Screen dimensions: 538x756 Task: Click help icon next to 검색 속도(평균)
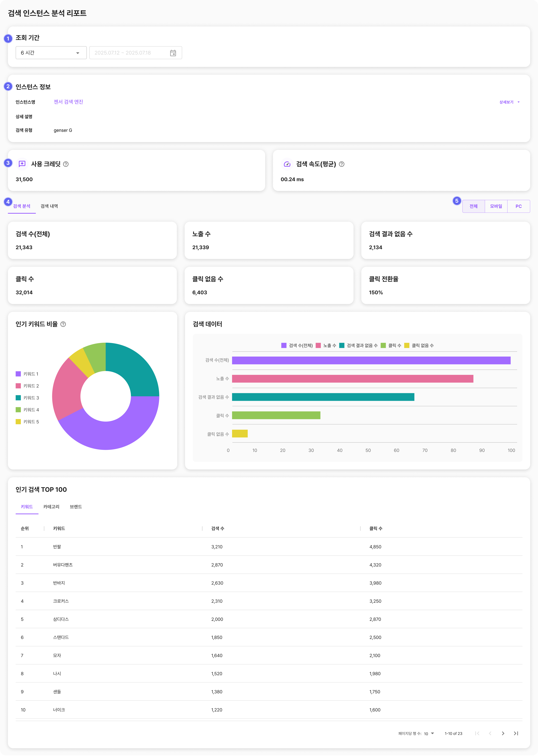tap(341, 164)
